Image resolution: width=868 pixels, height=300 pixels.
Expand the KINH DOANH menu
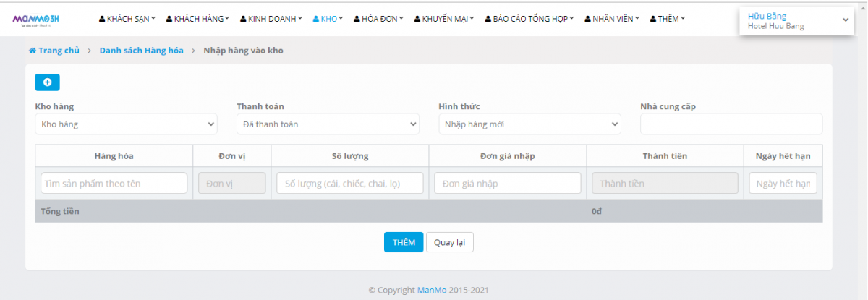[271, 19]
